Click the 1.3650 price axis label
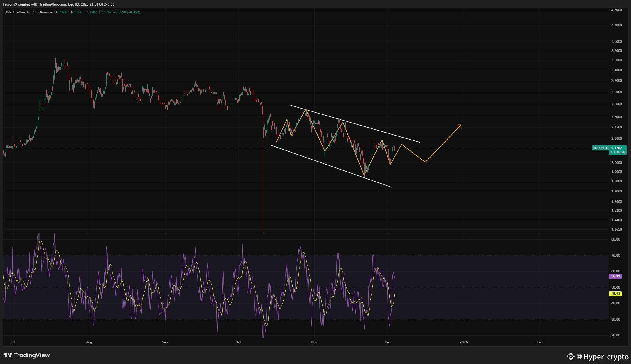 pyautogui.click(x=616, y=229)
